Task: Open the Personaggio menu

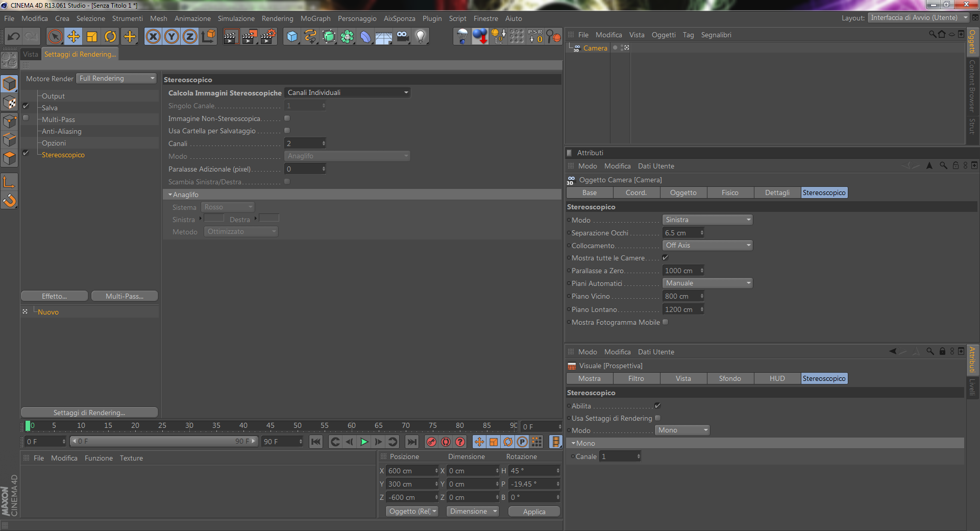Action: pyautogui.click(x=357, y=18)
